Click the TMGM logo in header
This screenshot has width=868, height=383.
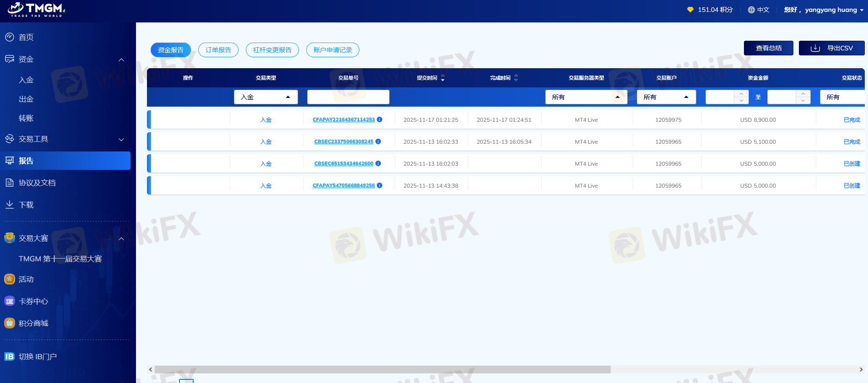(37, 10)
